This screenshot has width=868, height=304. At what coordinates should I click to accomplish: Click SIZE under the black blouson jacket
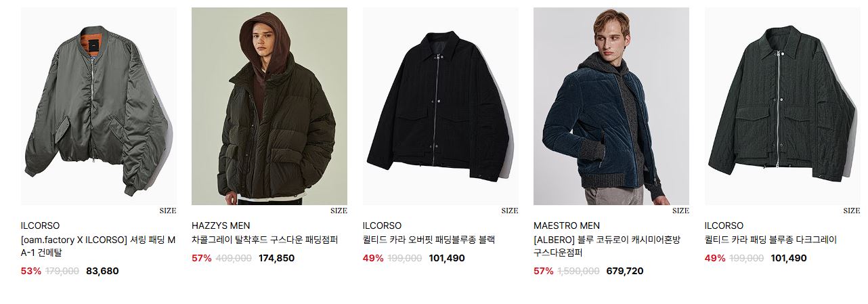tap(510, 211)
